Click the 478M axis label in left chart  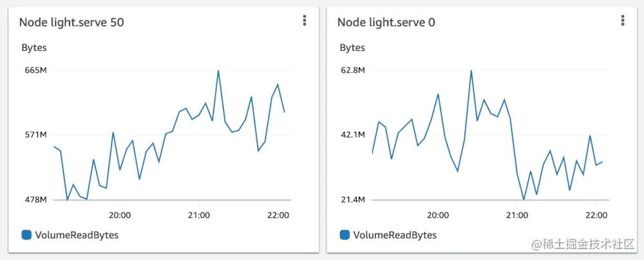click(35, 200)
